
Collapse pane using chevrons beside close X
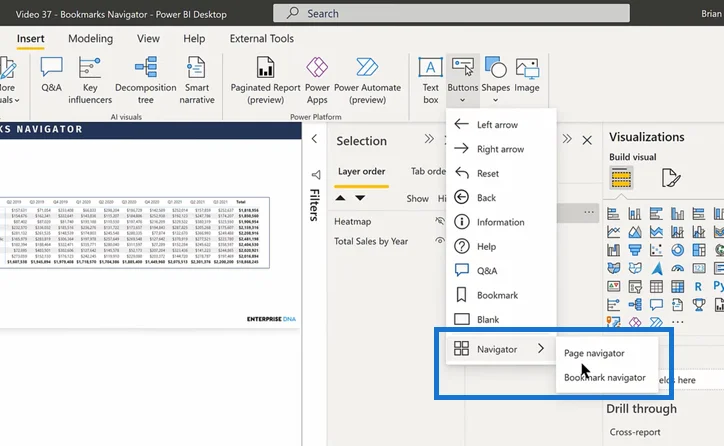[x=567, y=139]
